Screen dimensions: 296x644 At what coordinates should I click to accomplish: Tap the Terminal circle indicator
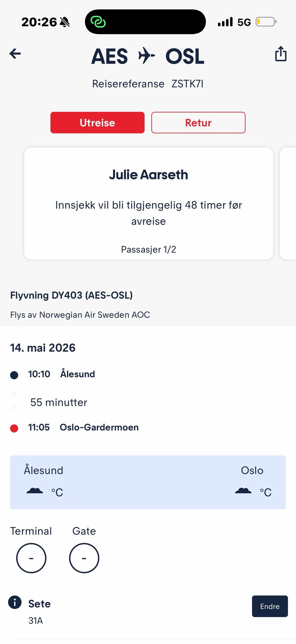point(31,558)
